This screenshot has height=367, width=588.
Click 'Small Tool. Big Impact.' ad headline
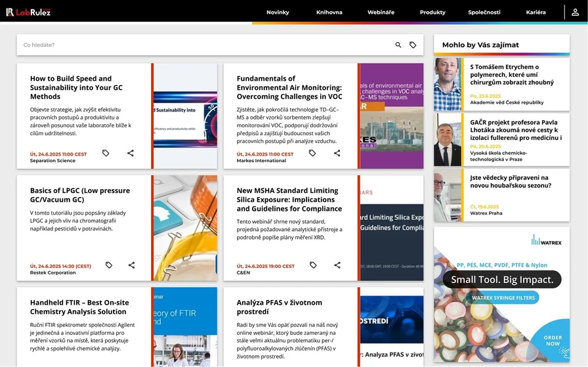502,280
